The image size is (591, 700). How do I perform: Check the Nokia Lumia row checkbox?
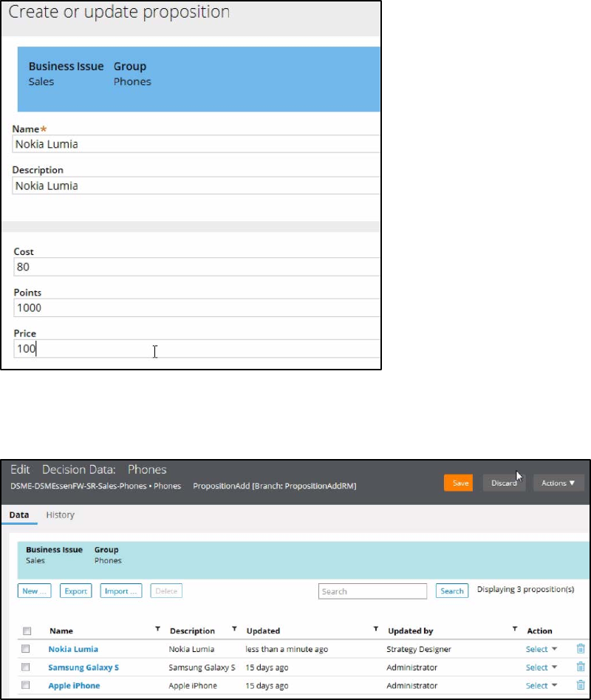point(25,649)
